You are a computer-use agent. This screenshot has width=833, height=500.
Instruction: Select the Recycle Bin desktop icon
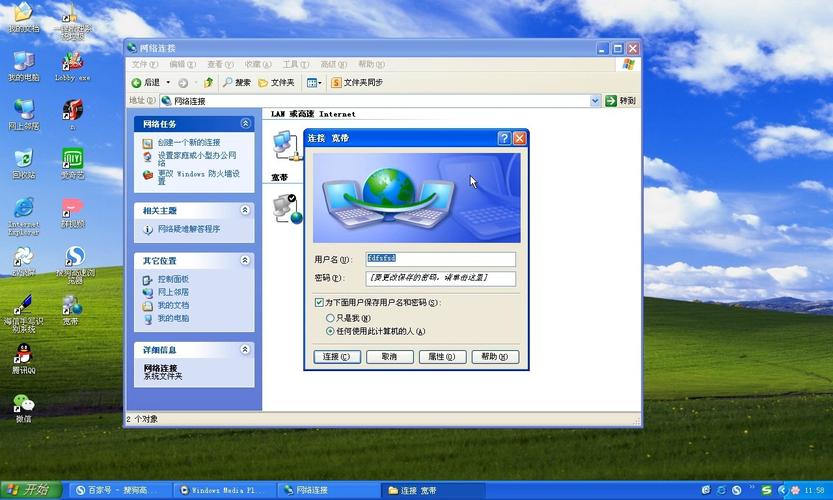[x=23, y=164]
